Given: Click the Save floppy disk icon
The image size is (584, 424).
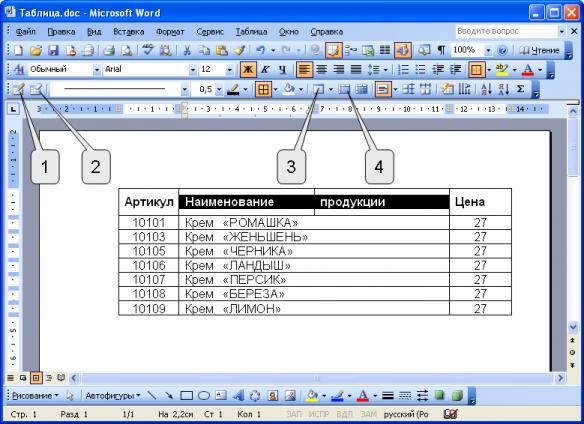Looking at the screenshot, I should click(x=53, y=50).
